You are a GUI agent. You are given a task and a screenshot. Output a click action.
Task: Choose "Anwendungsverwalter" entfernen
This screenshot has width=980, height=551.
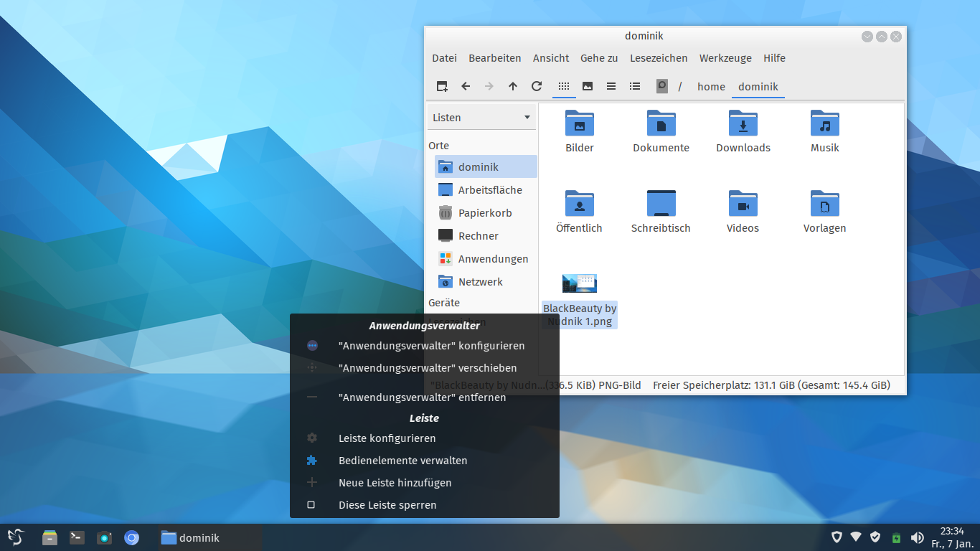[x=425, y=397]
